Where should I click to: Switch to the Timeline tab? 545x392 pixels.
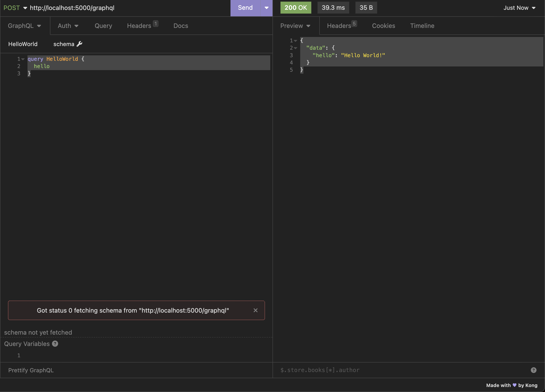click(x=422, y=26)
